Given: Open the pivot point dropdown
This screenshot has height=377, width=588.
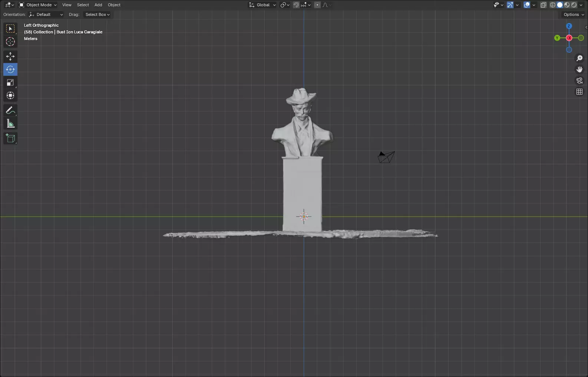Looking at the screenshot, I should click(x=285, y=5).
